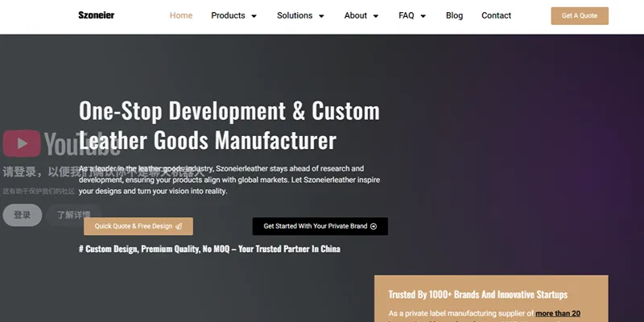This screenshot has height=322, width=644.
Task: Open the Contact page
Action: [496, 15]
